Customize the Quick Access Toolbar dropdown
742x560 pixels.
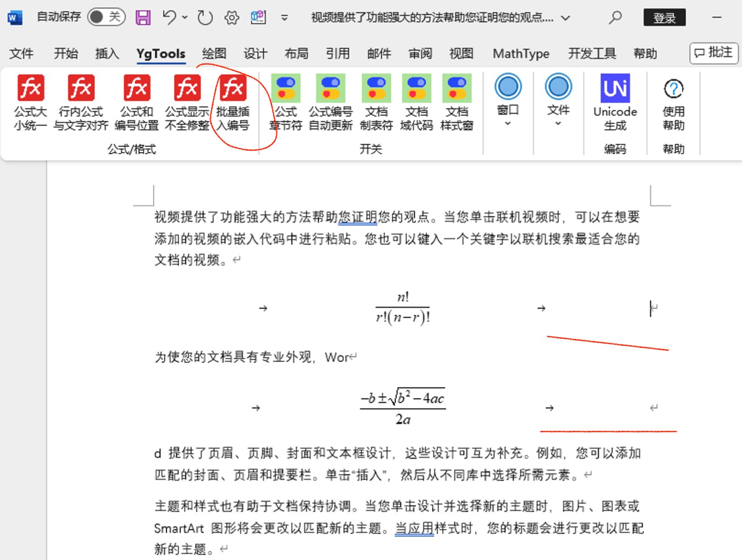[x=284, y=18]
